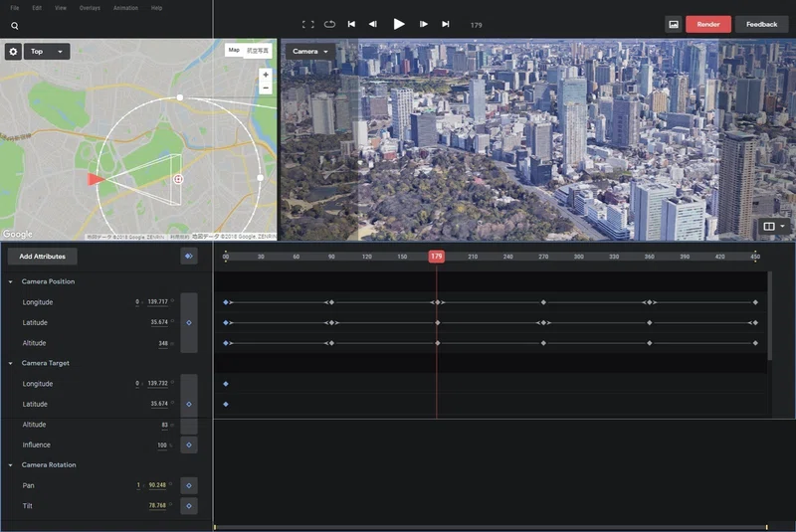The width and height of the screenshot is (796, 532).
Task: Click the red Render button
Action: click(708, 24)
